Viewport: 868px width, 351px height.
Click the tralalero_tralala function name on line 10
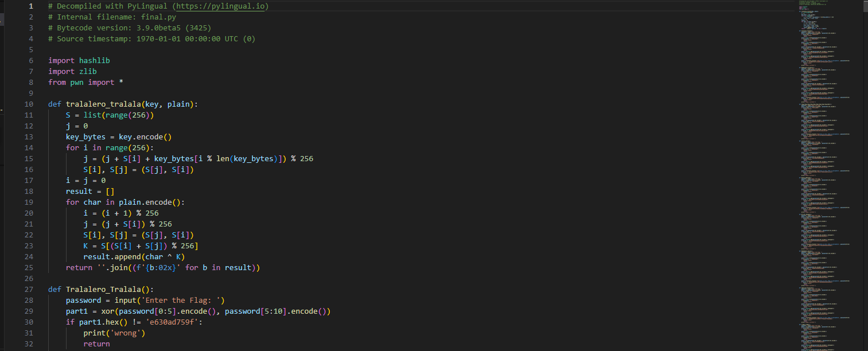coord(106,104)
